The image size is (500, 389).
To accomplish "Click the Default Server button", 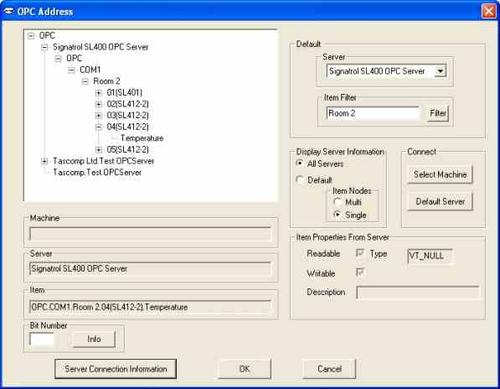I will (440, 202).
